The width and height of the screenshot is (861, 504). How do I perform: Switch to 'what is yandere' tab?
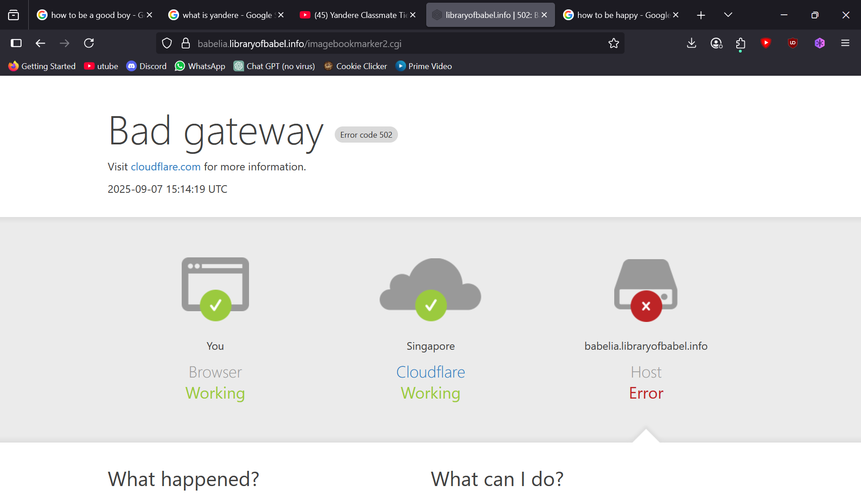223,15
